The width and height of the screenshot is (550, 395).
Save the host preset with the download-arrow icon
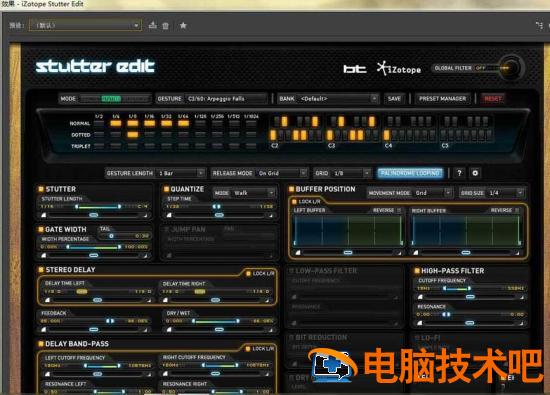(x=153, y=25)
